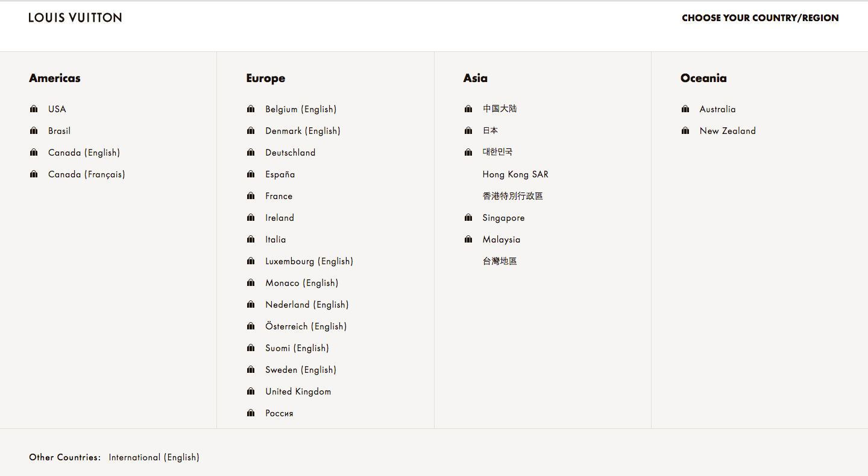Screen dimensions: 868x476
Task: Select Belgium (English) link
Action: 301,109
